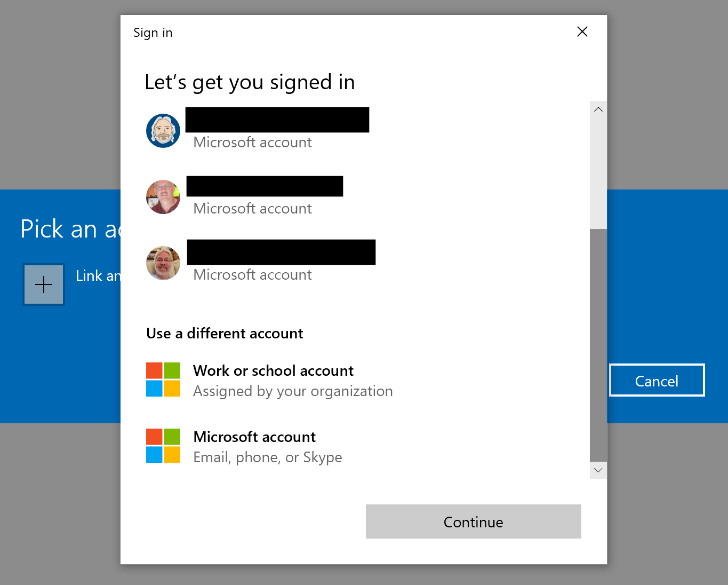Click third account's Microsoft account label
728x585 pixels.
tap(252, 275)
